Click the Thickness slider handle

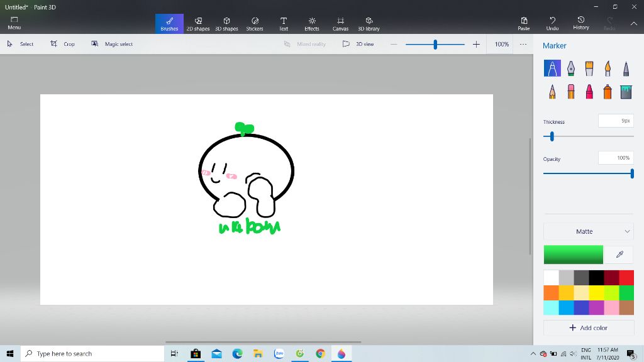click(552, 136)
